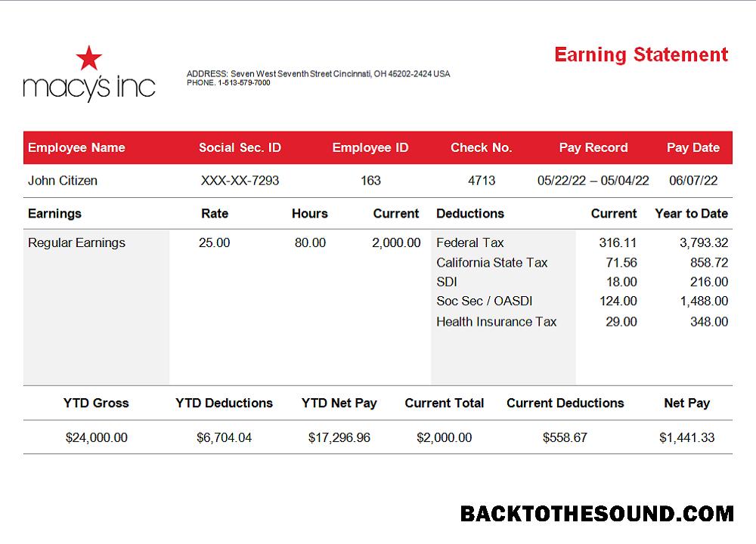The width and height of the screenshot is (756, 544).
Task: Click the Pay Date column header
Action: coord(692,147)
